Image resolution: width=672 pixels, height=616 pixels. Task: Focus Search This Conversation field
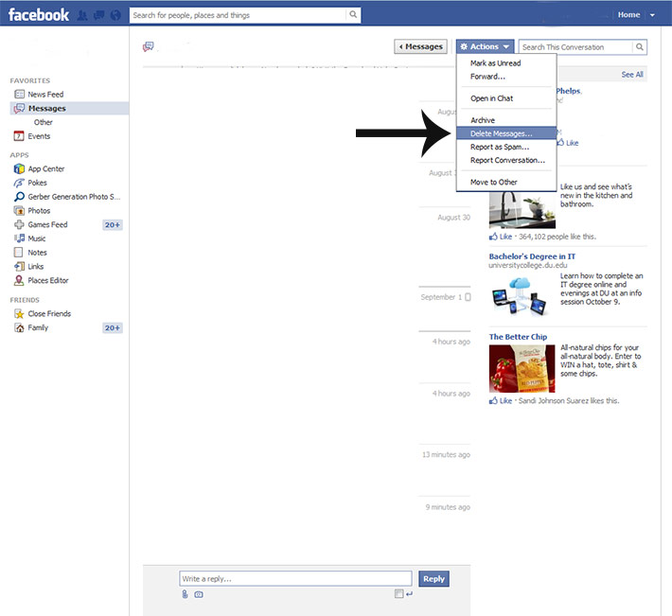[x=575, y=46]
